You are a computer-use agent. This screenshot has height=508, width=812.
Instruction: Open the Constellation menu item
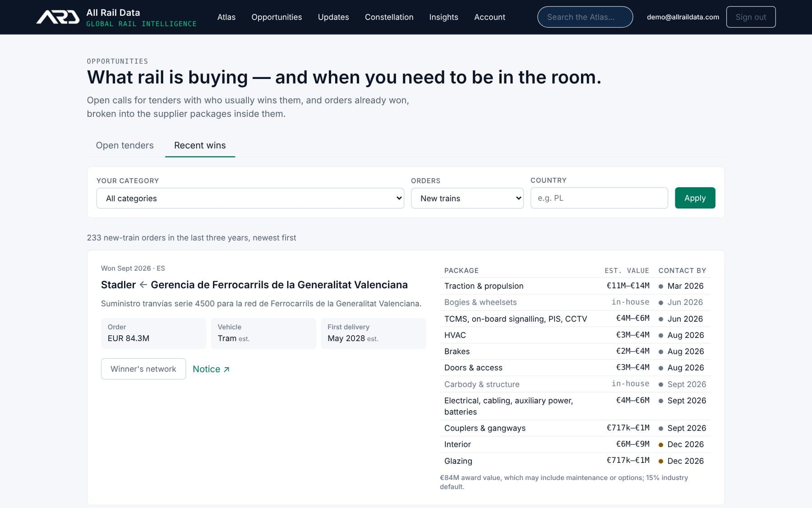point(389,17)
